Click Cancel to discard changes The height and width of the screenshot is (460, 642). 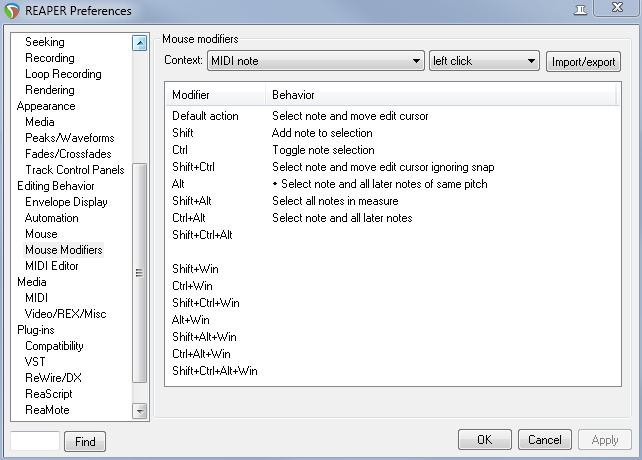544,440
